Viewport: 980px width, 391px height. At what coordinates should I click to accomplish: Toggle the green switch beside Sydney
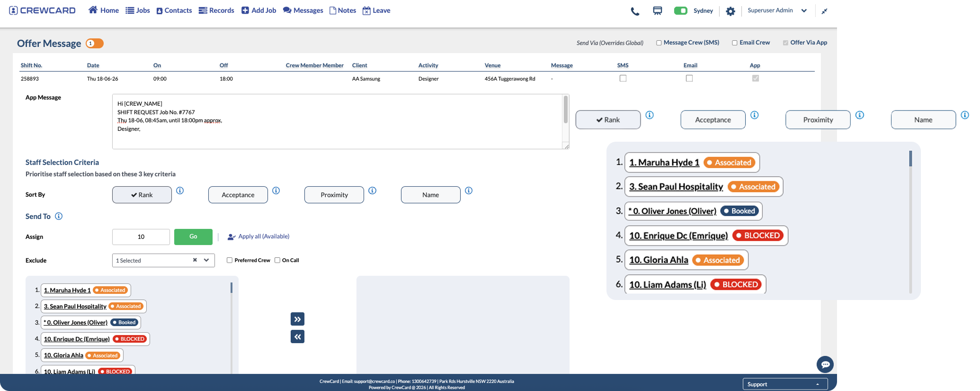681,10
